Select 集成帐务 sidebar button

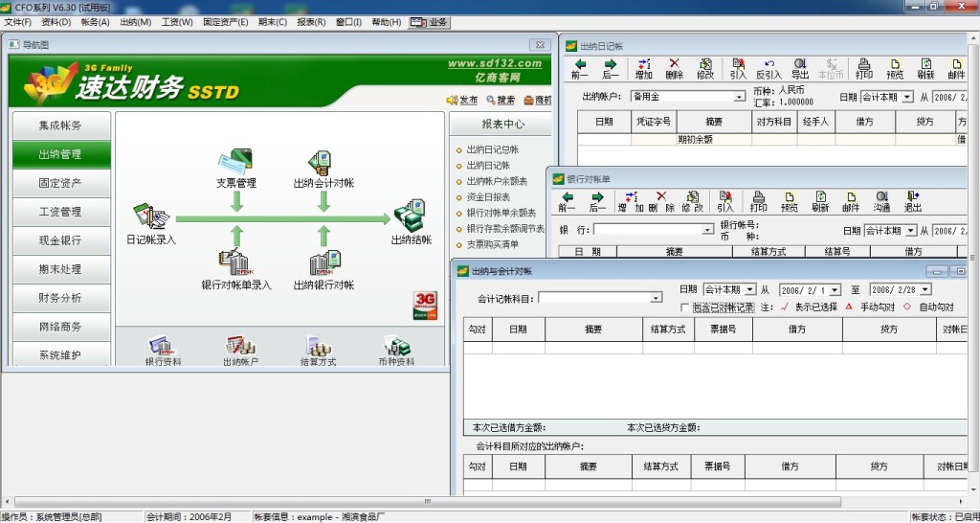pos(60,125)
